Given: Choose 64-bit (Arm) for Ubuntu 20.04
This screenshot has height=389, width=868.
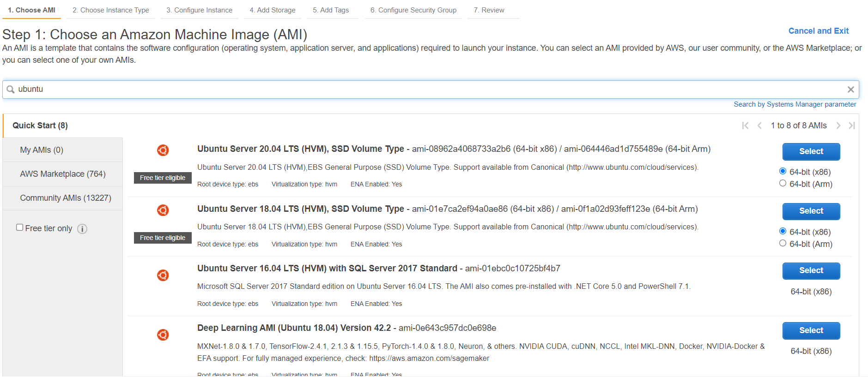Looking at the screenshot, I should (x=783, y=183).
